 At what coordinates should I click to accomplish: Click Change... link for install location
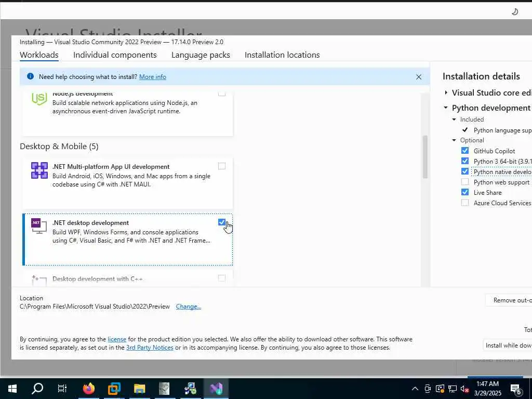[188, 307]
